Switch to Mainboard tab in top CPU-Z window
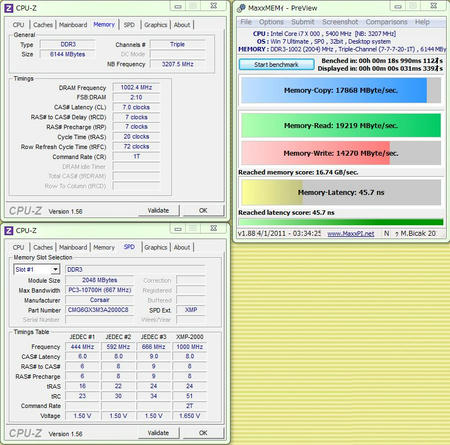This screenshot has width=450, height=445. tap(73, 25)
